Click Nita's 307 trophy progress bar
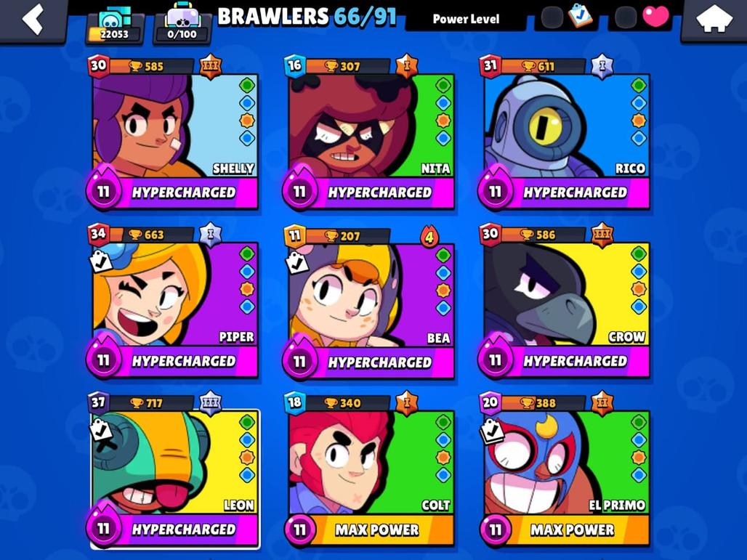This screenshot has width=747, height=560. [348, 66]
